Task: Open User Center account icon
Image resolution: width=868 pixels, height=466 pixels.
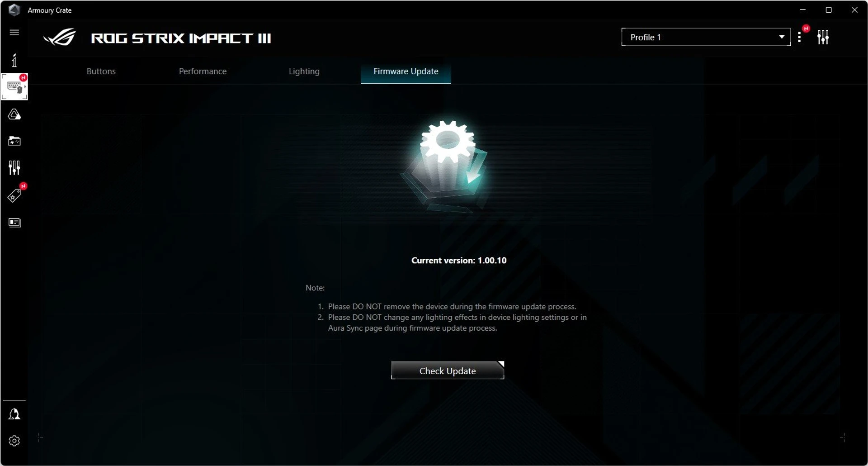Action: coord(14,414)
